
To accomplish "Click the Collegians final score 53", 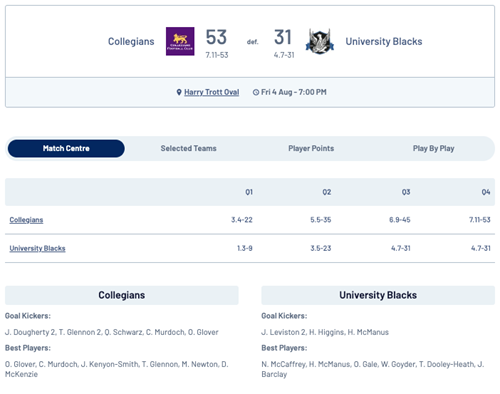I will click(216, 37).
